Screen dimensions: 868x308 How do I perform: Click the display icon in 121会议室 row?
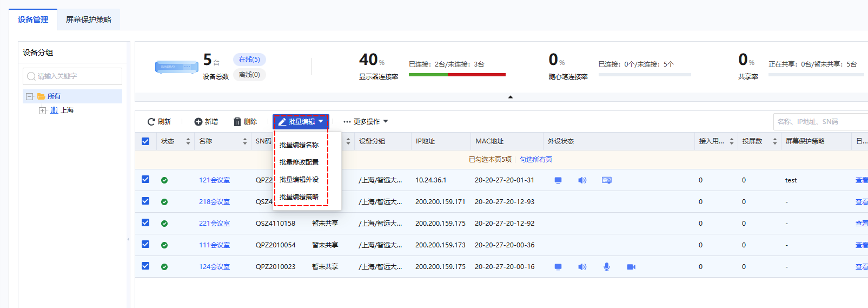(558, 180)
